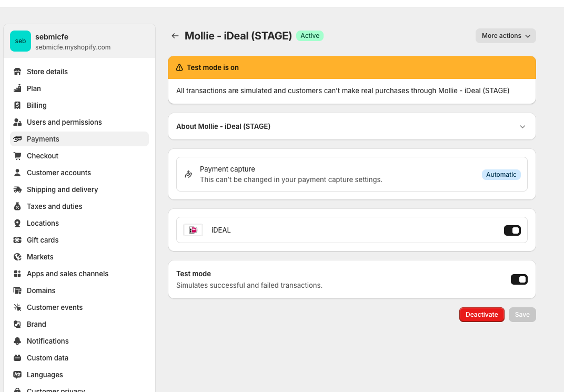The image size is (564, 392).
Task: Click the Customer events cursor icon
Action: (17, 307)
